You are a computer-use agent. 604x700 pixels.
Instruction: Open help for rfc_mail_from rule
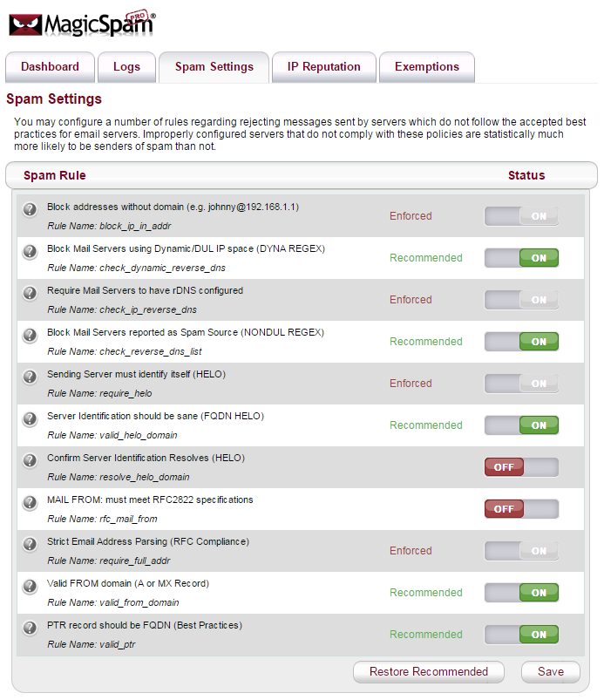coord(30,502)
